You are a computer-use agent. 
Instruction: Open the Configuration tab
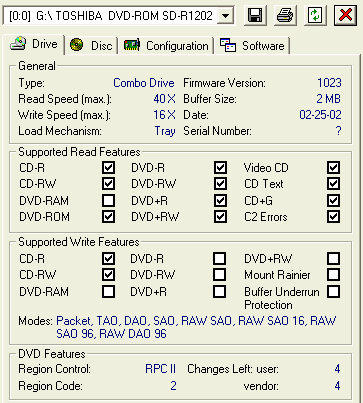(x=166, y=46)
